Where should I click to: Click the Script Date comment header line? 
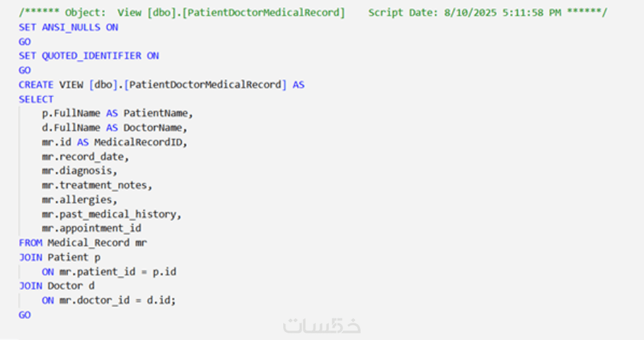coord(313,12)
